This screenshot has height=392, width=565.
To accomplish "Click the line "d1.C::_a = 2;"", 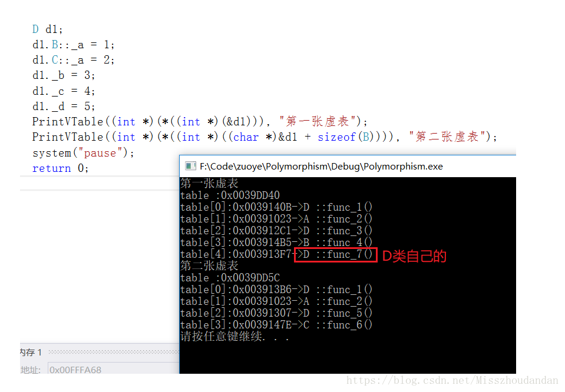I will click(74, 60).
